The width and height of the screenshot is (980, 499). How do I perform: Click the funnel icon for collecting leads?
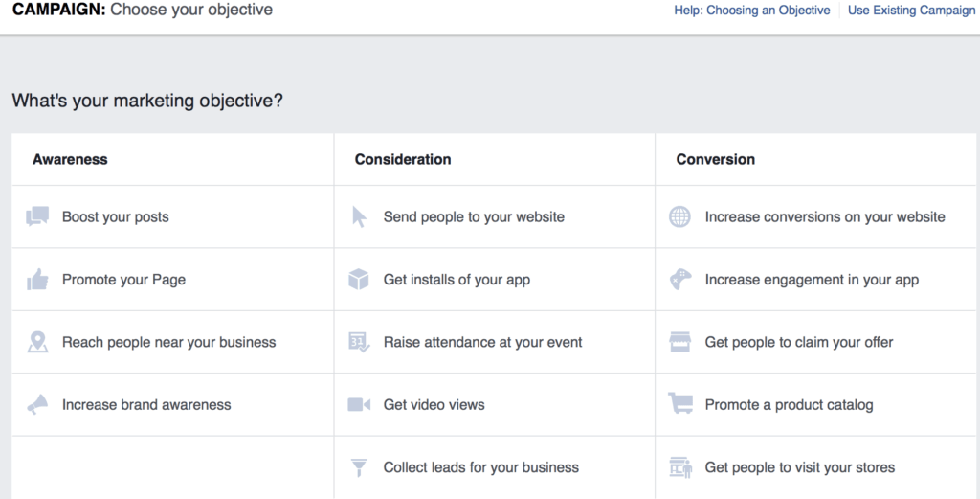(359, 467)
